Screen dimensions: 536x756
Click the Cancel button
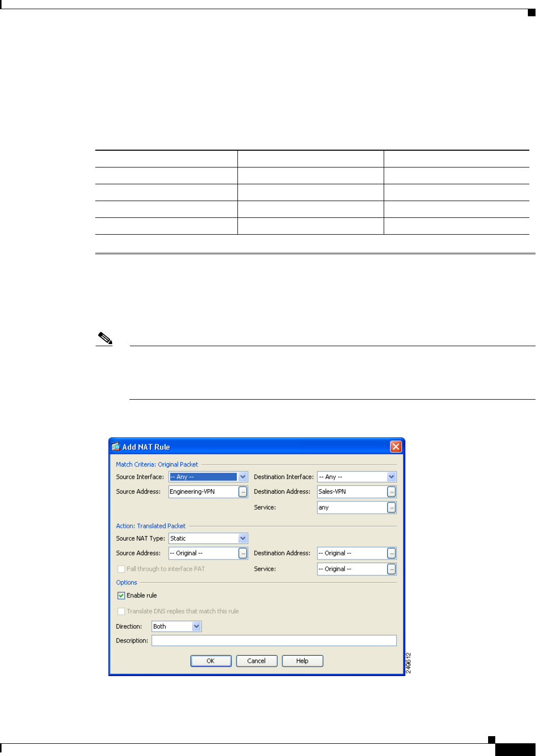click(257, 661)
